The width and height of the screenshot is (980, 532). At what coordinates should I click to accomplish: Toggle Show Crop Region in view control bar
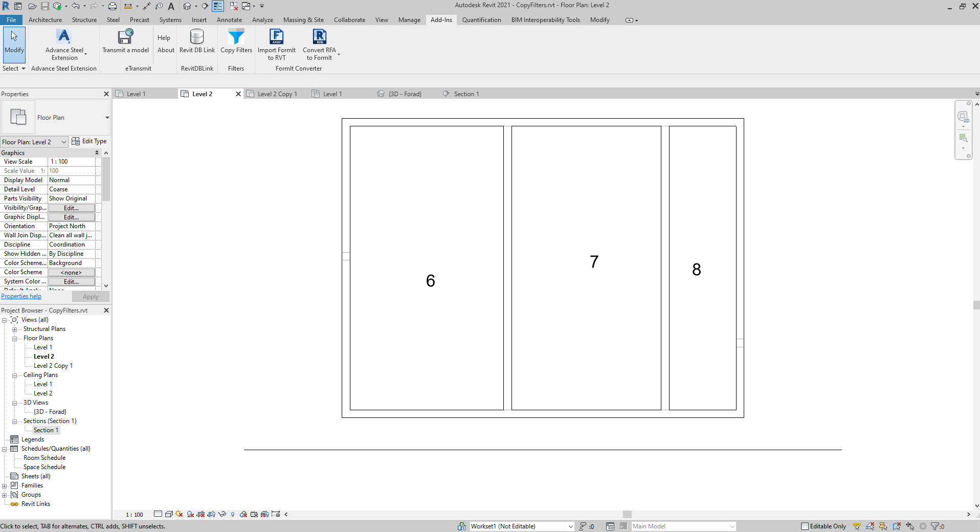211,514
